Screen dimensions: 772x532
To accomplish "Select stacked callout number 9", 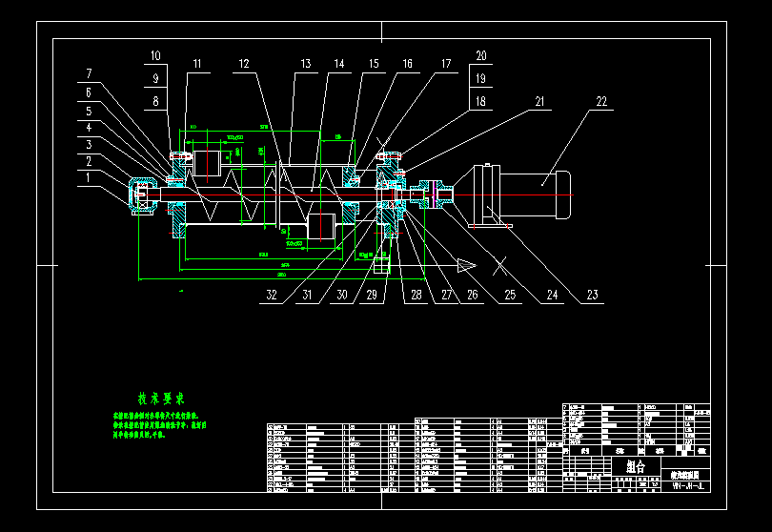I will click(155, 78).
